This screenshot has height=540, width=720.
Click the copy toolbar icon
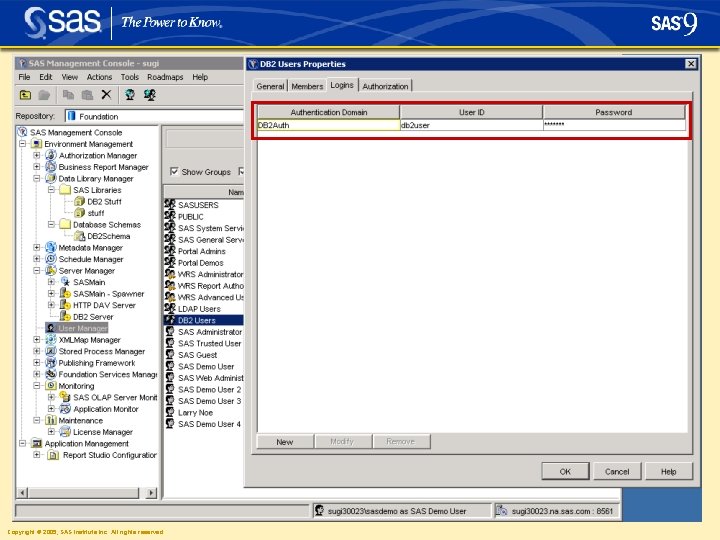68,95
